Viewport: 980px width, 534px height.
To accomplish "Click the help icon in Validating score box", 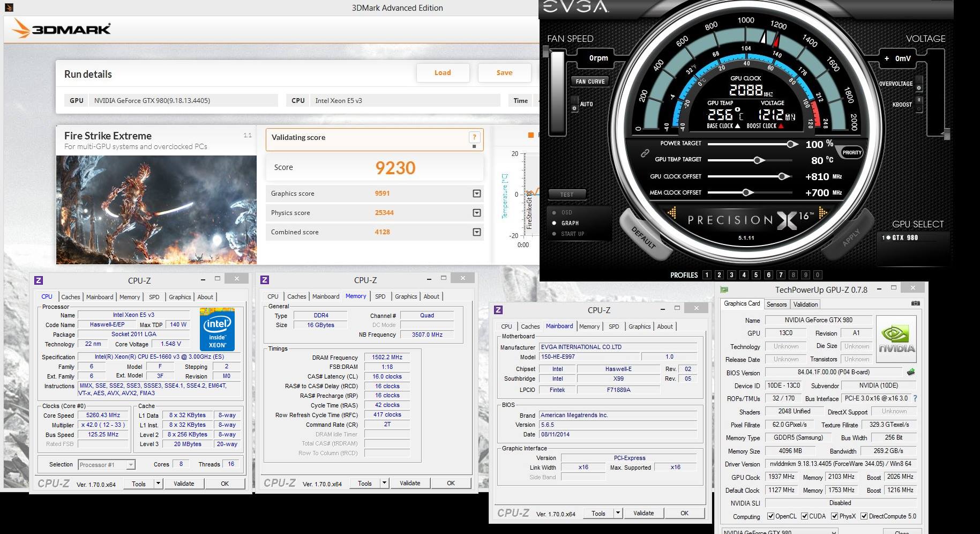I will pyautogui.click(x=474, y=137).
